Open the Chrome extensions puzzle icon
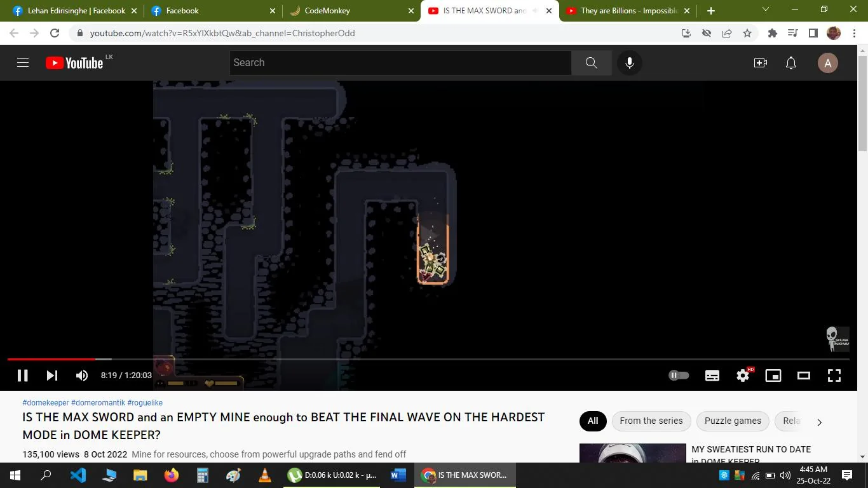 (x=773, y=33)
